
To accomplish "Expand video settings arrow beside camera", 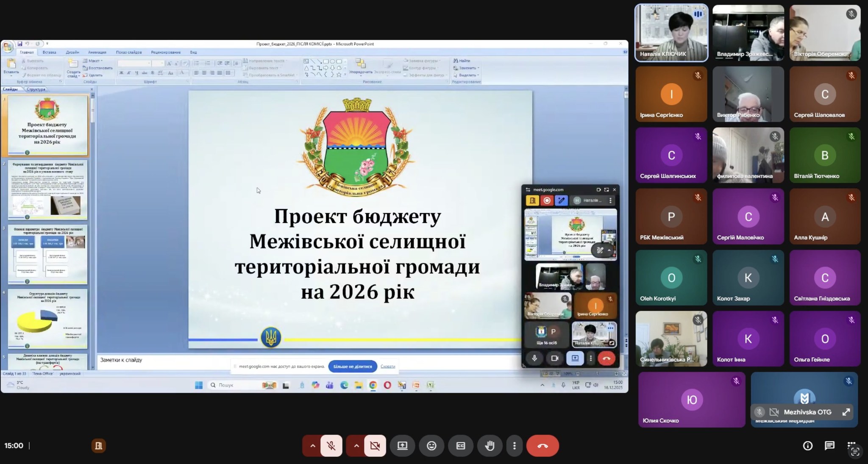I will (x=356, y=446).
